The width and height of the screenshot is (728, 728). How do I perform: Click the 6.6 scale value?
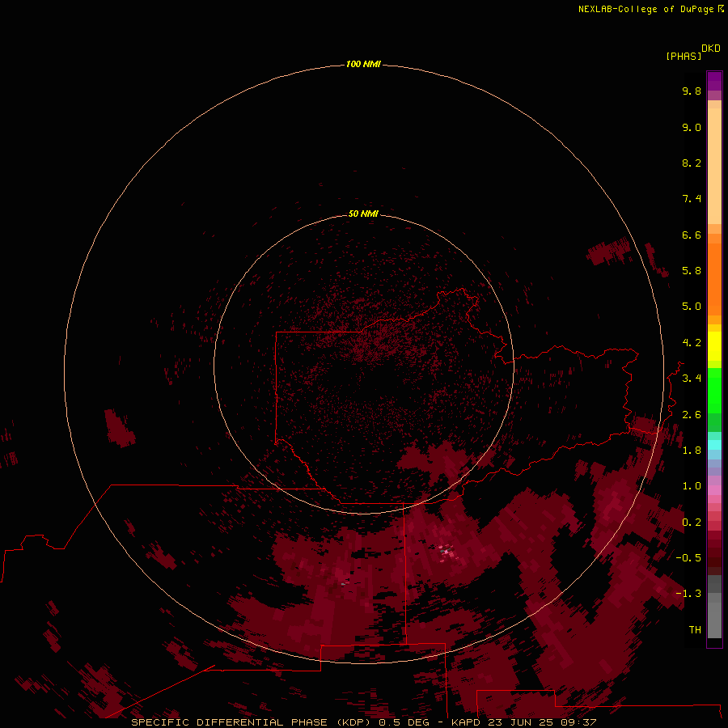coord(692,235)
